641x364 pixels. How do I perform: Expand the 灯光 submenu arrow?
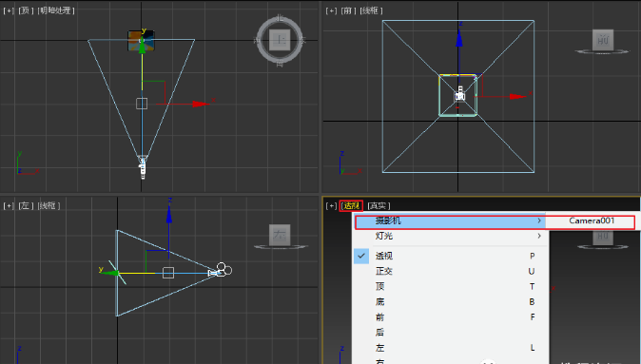539,236
